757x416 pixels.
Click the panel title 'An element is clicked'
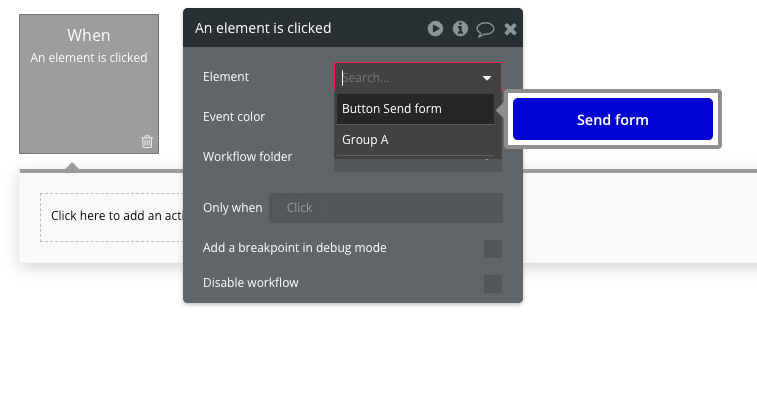[x=263, y=28]
